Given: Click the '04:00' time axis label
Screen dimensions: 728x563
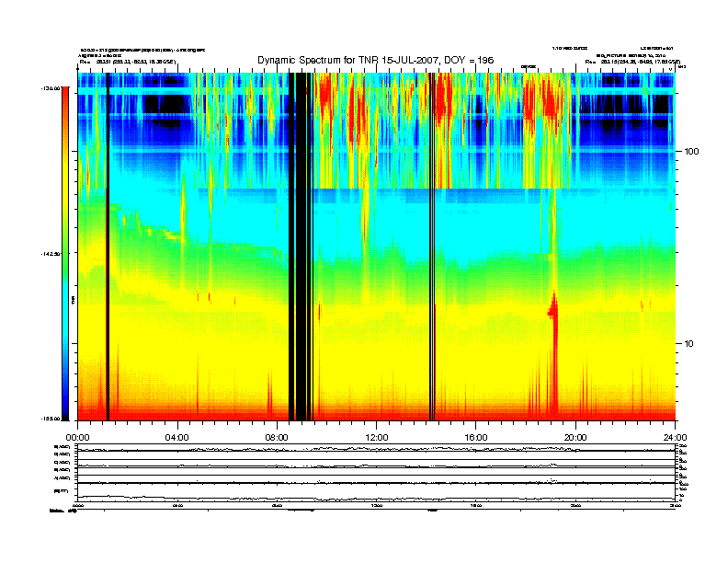Looking at the screenshot, I should click(177, 438).
